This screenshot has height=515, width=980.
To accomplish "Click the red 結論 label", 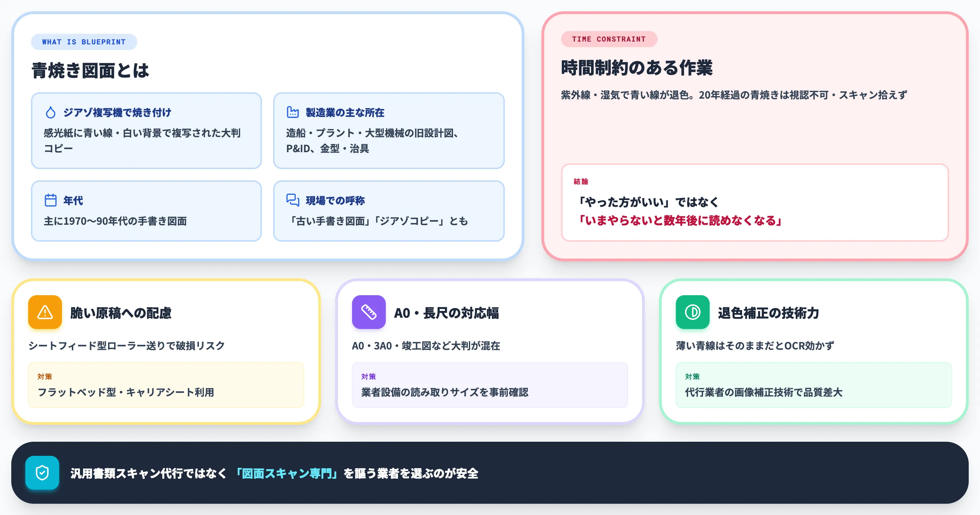I will tap(581, 181).
